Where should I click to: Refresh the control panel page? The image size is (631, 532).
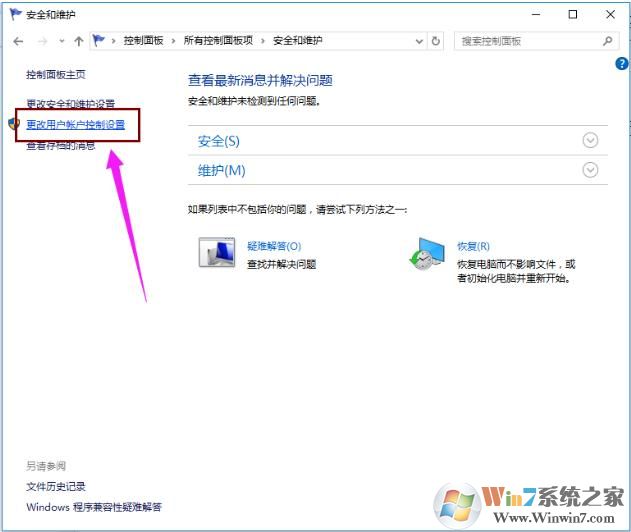(x=435, y=41)
